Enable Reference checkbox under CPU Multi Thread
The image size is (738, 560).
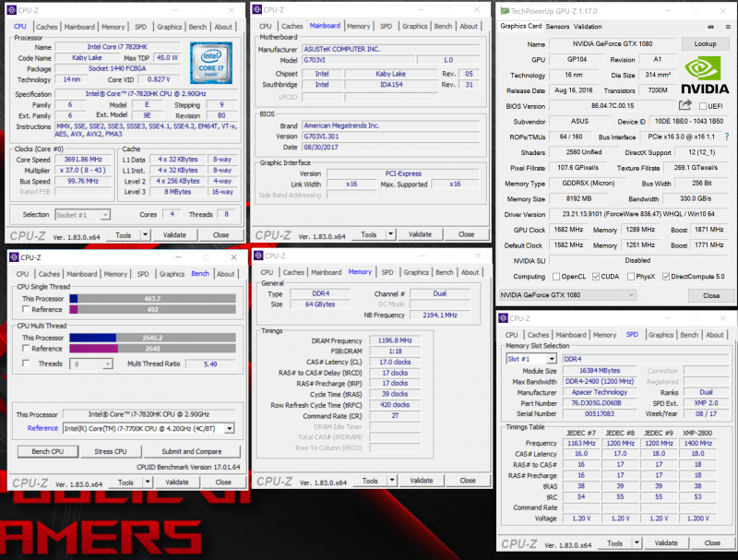point(26,348)
